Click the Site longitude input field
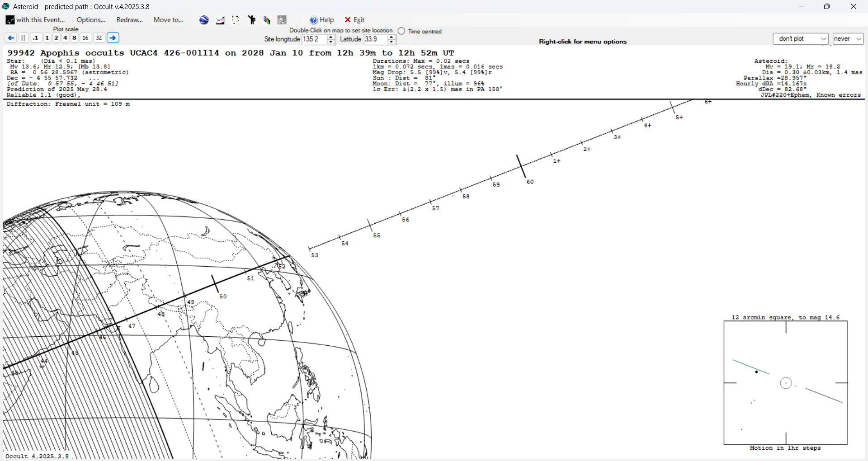Image resolution: width=868 pixels, height=461 pixels. coord(314,39)
